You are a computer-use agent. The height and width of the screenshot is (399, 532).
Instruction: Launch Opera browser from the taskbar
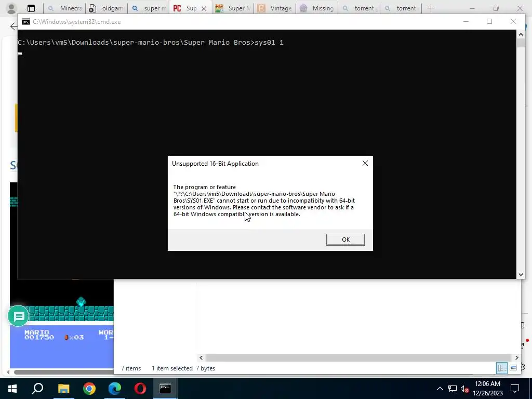click(x=140, y=389)
